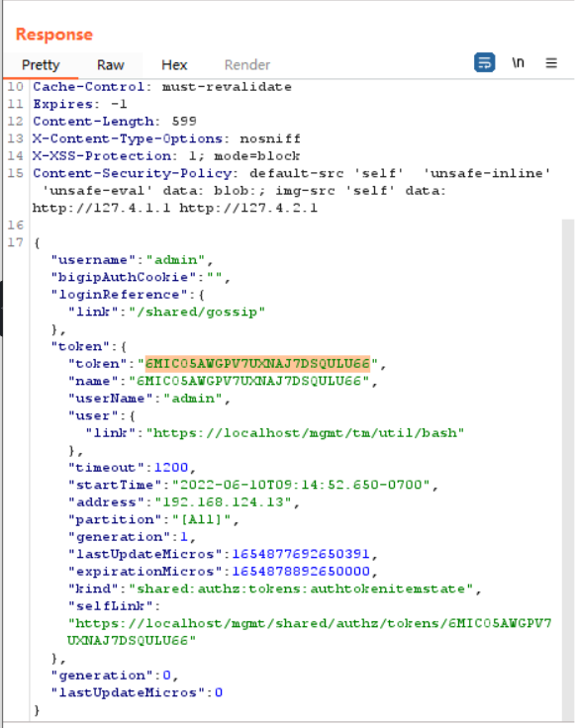Click the "loginReference" key
Screen dimensions: 575x728
(120, 295)
